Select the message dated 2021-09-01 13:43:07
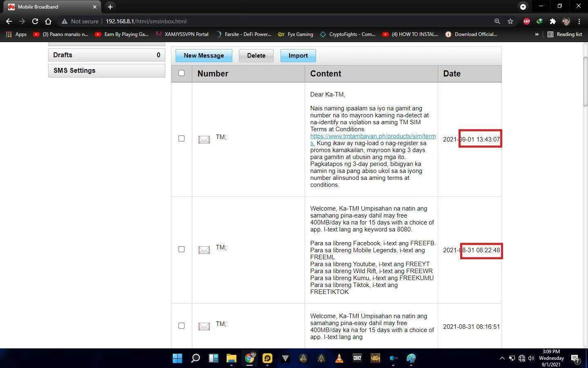This screenshot has height=368, width=588. (182, 139)
